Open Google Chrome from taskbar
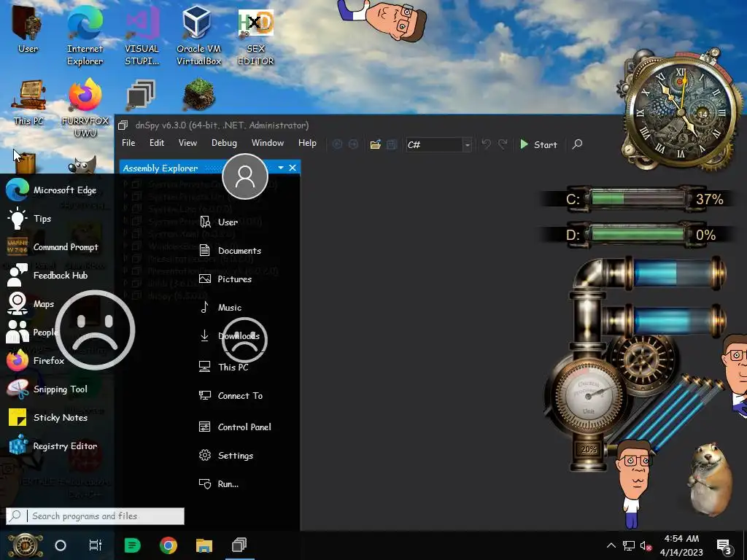Image resolution: width=747 pixels, height=560 pixels. [169, 545]
